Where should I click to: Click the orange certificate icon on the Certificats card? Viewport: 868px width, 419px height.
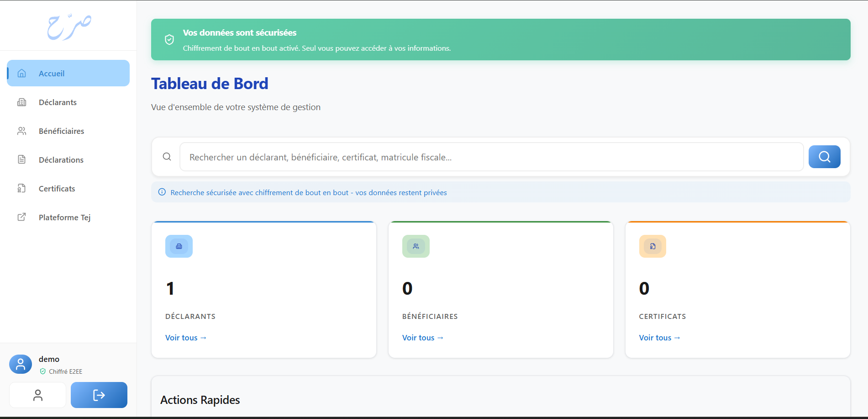click(652, 246)
